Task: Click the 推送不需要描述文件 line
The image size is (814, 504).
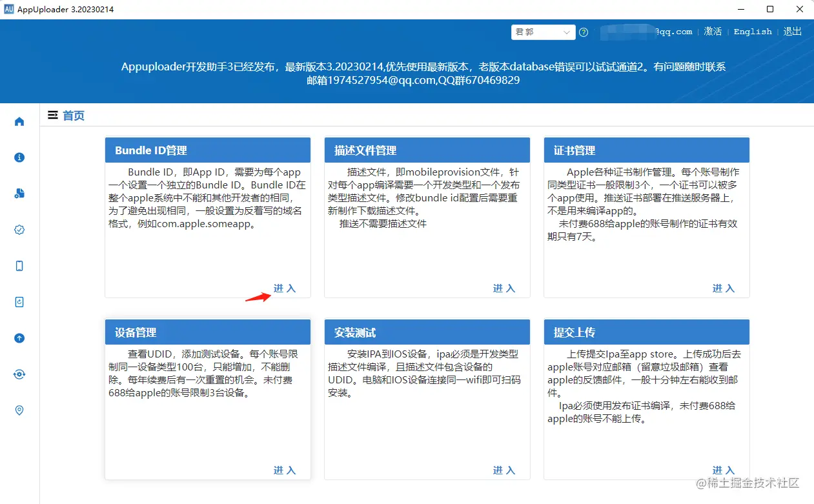Action: [383, 224]
